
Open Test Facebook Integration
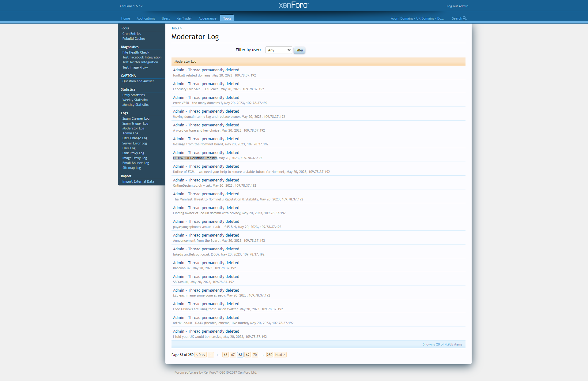point(142,57)
